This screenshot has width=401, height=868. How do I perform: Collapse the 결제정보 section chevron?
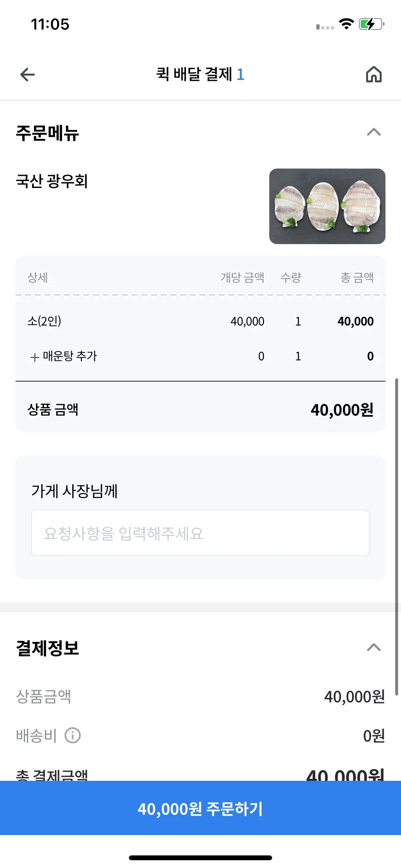tap(374, 647)
